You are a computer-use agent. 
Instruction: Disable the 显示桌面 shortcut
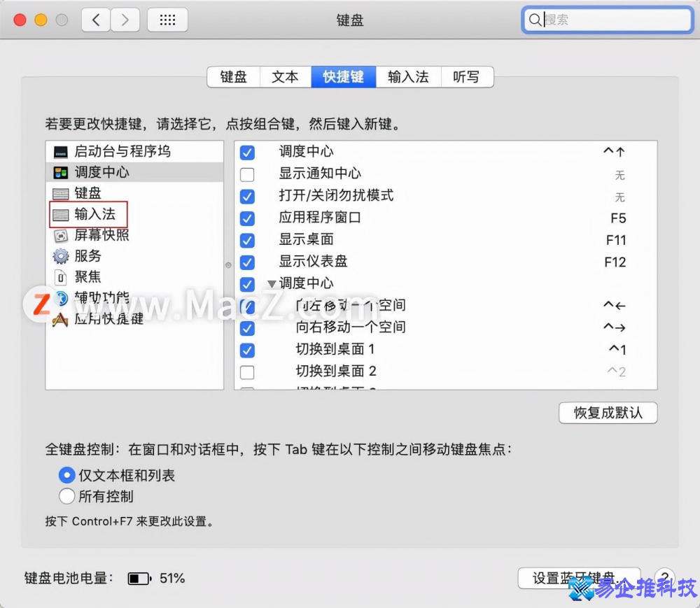247,239
